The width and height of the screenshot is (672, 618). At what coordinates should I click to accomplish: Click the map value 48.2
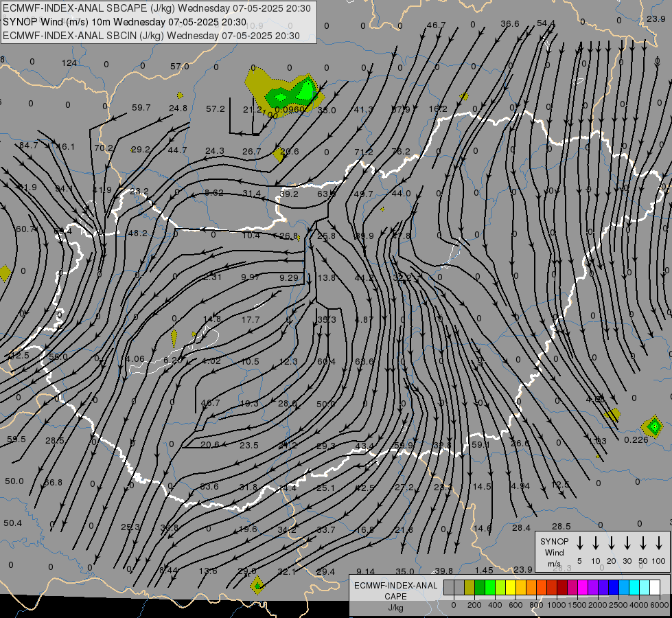[x=137, y=233]
